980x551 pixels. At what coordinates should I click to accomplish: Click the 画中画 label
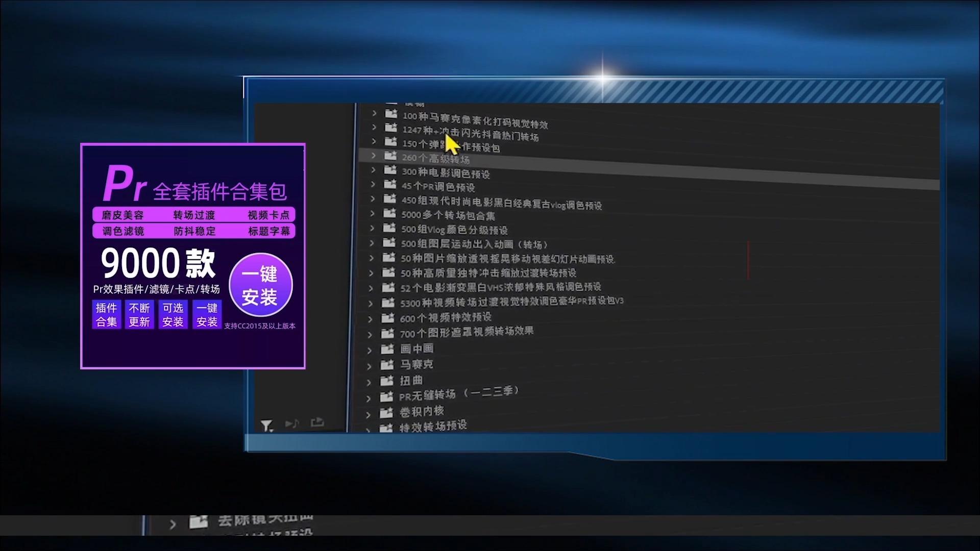pos(416,349)
